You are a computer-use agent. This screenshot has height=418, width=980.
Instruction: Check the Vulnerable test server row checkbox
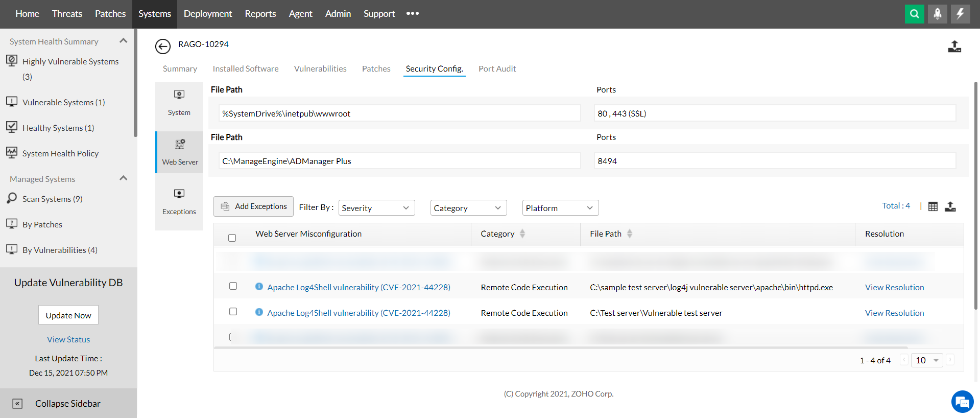click(x=233, y=312)
